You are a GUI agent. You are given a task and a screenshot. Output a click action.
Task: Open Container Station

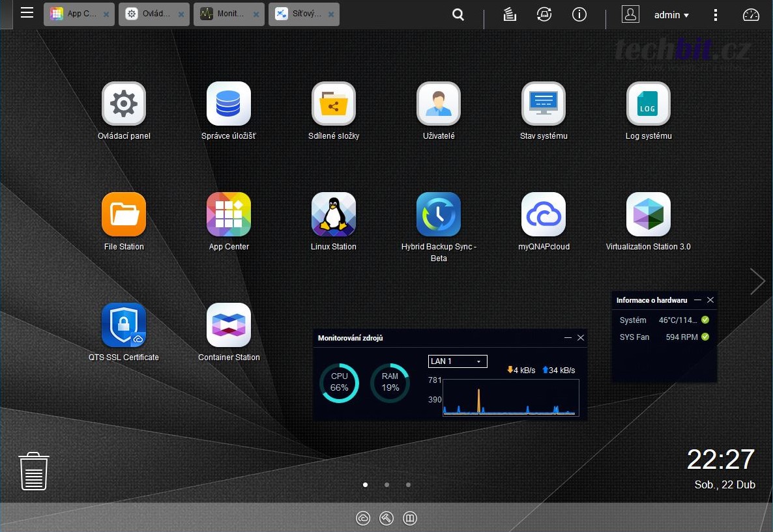[x=229, y=325]
